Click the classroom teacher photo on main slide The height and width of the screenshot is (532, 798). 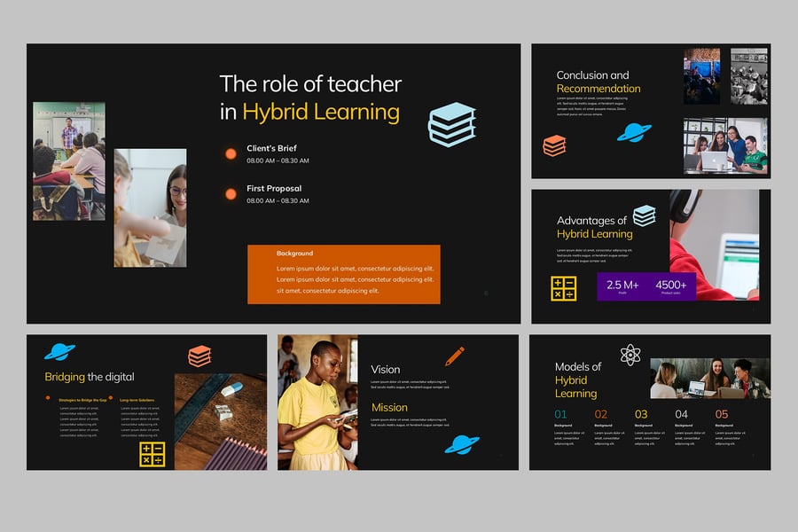(x=69, y=160)
